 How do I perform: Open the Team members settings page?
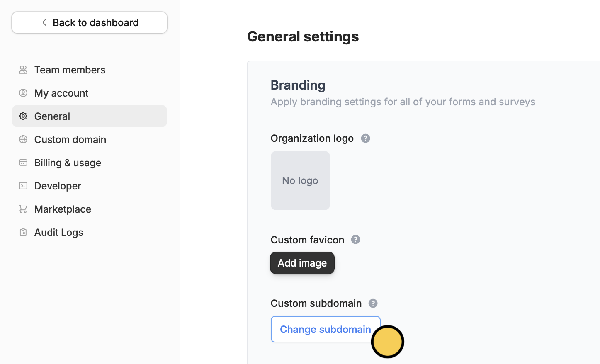70,70
